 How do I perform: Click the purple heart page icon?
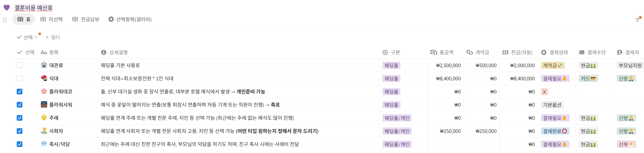[x=7, y=8]
